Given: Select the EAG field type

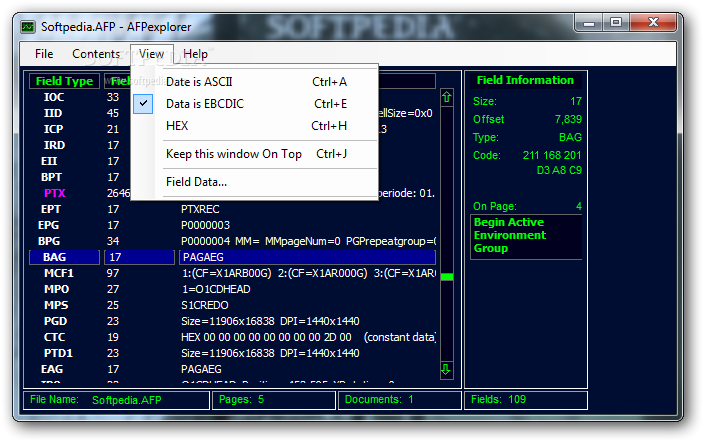Looking at the screenshot, I should [52, 369].
